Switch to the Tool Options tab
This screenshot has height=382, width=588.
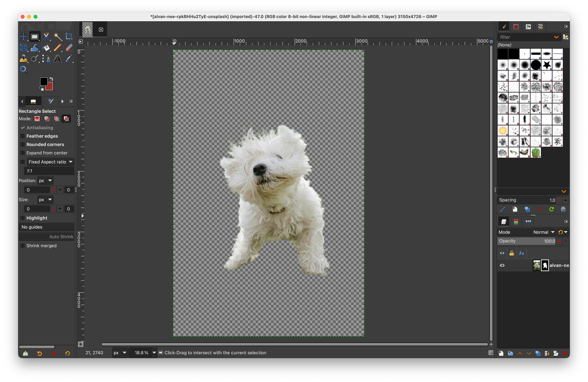(33, 101)
